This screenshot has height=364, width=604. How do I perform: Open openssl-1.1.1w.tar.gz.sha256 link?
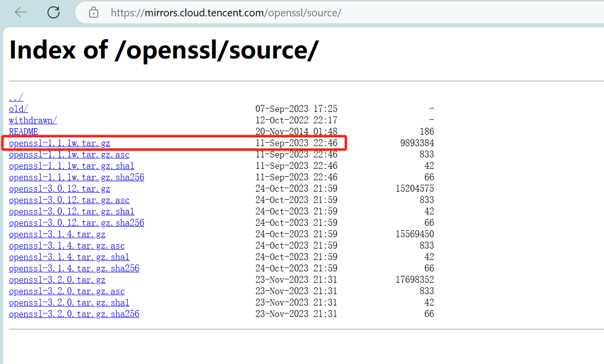click(x=76, y=177)
